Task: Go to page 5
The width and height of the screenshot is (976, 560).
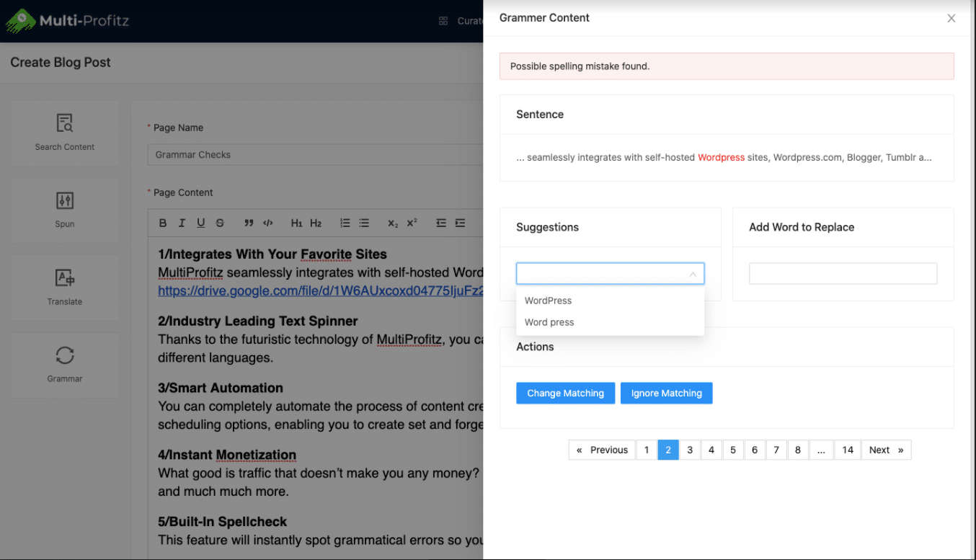Action: (x=733, y=450)
